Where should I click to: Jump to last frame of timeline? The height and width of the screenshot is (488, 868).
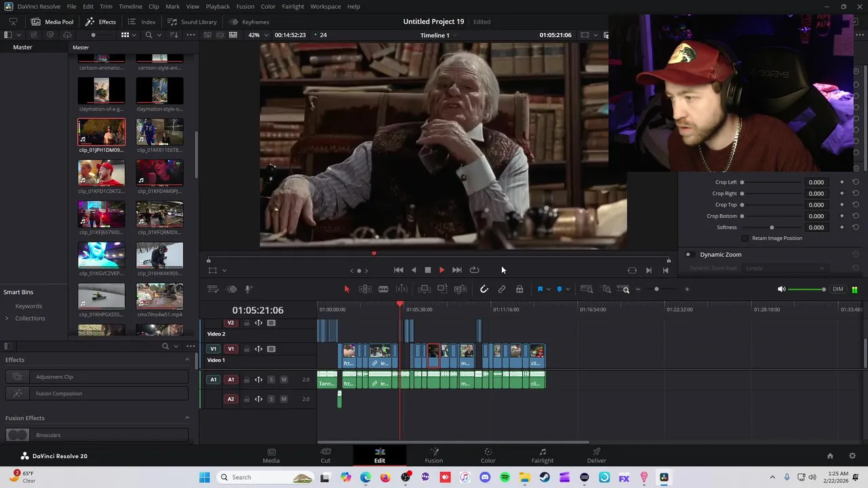(x=457, y=270)
